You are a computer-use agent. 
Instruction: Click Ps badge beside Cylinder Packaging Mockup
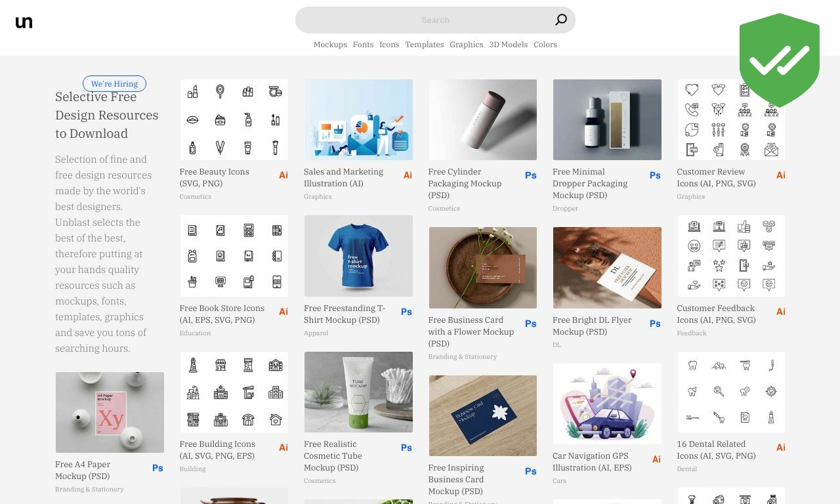531,175
